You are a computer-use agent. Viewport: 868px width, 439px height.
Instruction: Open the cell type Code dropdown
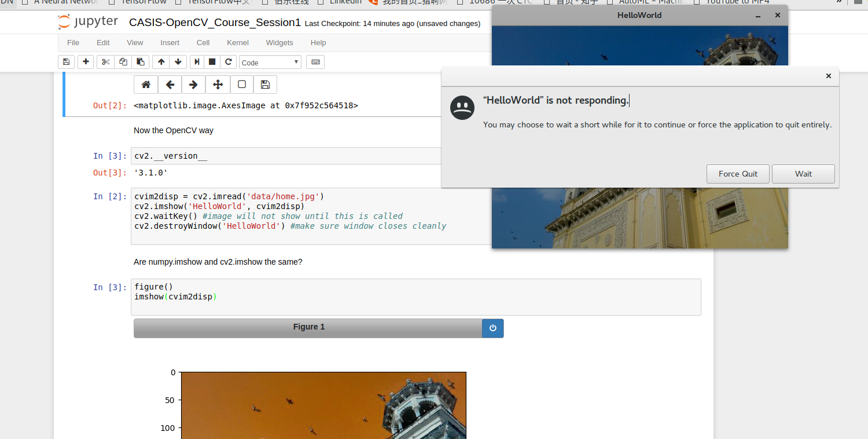(270, 62)
